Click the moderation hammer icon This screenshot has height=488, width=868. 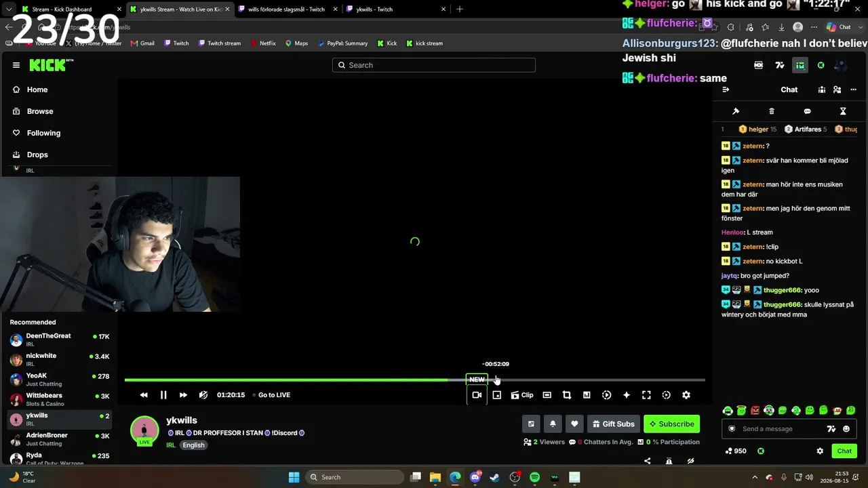(736, 111)
